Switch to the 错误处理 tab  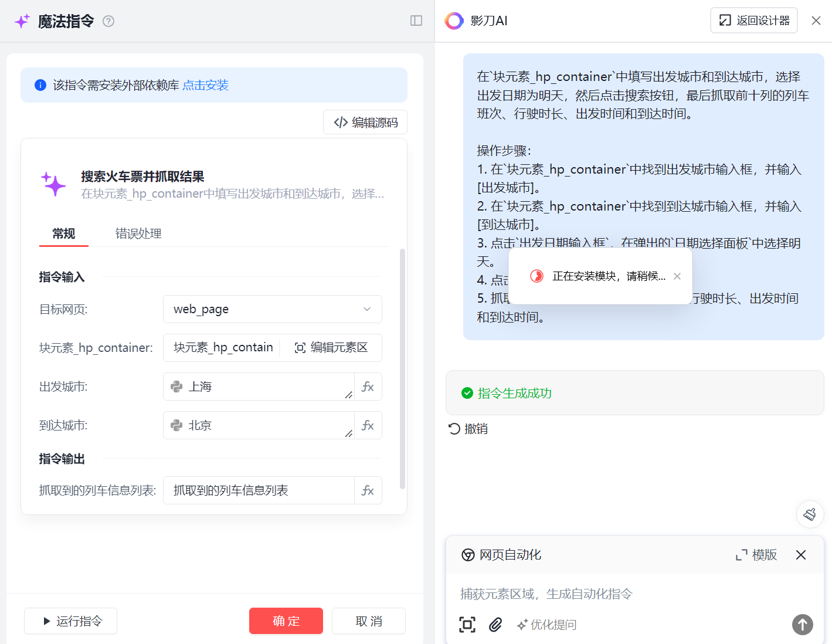tap(138, 233)
